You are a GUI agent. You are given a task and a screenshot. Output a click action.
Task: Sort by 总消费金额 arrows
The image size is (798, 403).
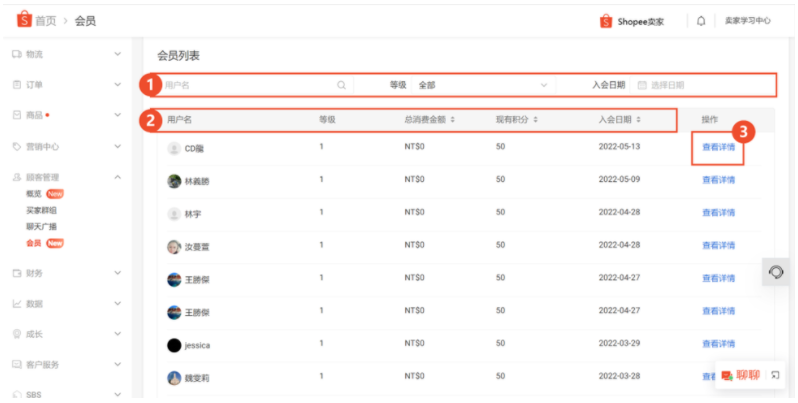point(452,120)
